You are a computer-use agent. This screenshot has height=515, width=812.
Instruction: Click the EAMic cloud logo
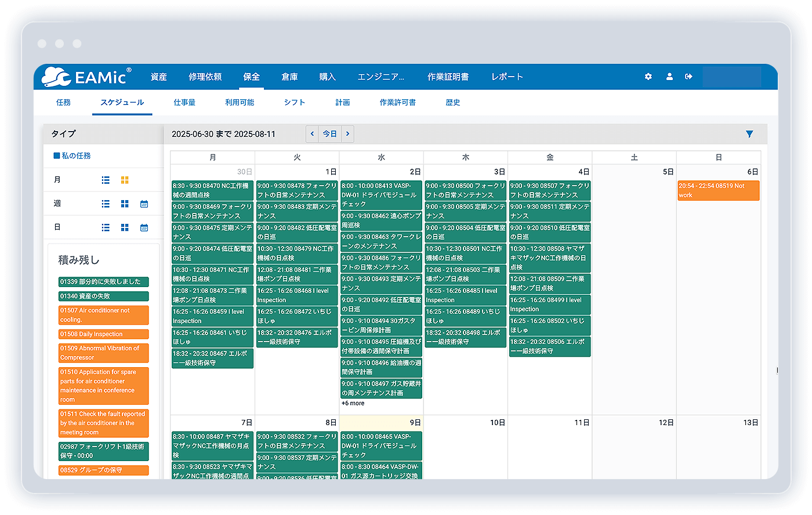[55, 76]
